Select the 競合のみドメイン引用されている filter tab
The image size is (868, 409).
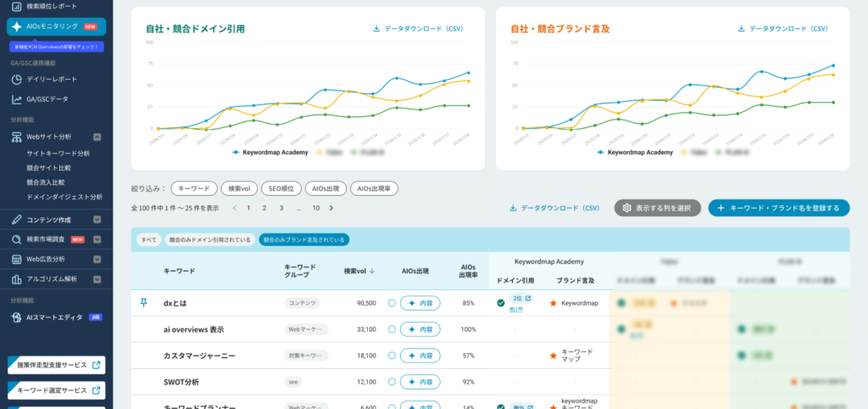(209, 240)
